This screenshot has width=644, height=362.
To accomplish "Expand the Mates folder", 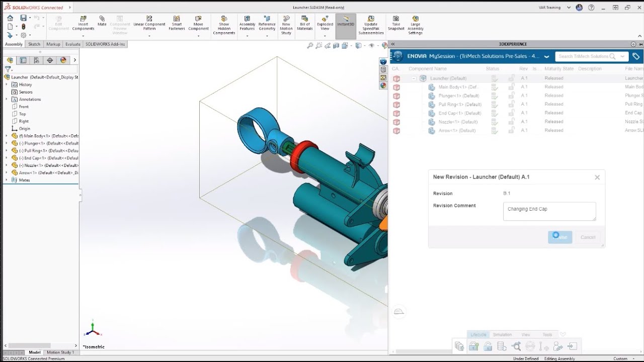I will pyautogui.click(x=7, y=180).
